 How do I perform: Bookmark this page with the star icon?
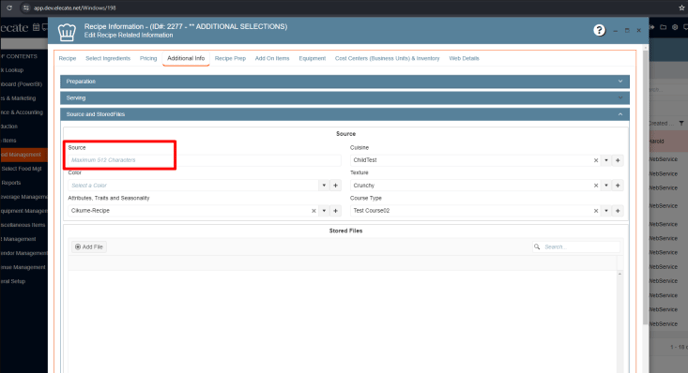click(x=681, y=8)
